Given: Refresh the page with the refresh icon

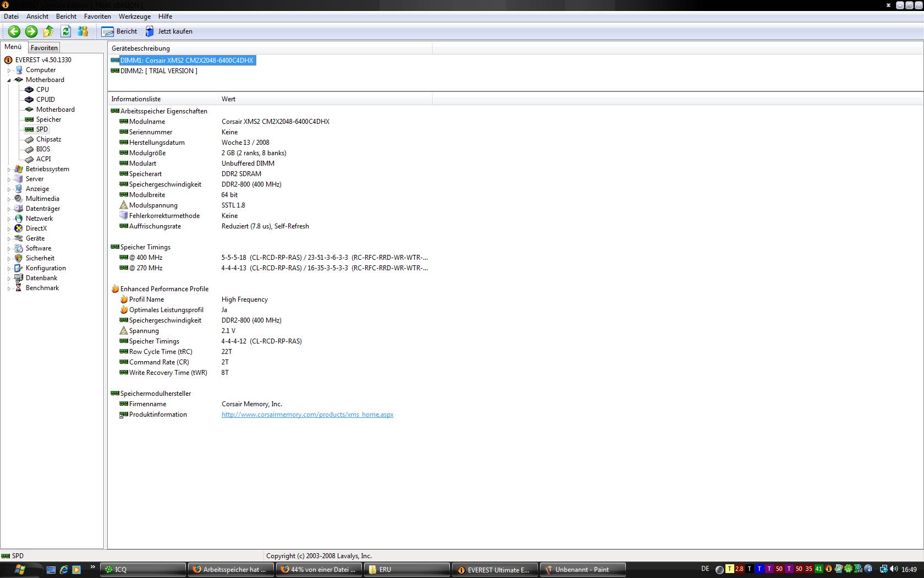Looking at the screenshot, I should pyautogui.click(x=65, y=31).
